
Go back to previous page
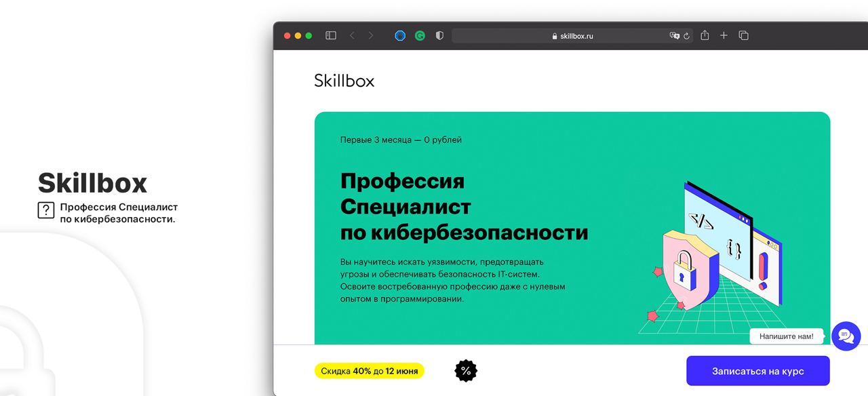352,35
